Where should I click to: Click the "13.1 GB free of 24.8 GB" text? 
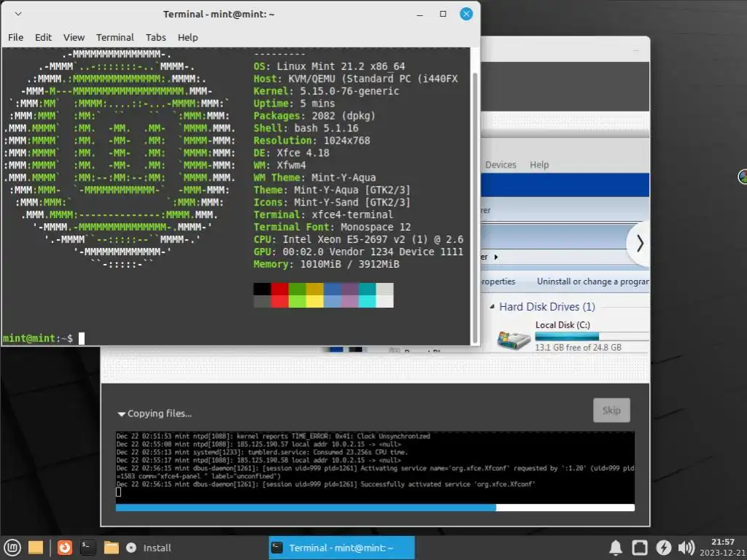point(578,348)
